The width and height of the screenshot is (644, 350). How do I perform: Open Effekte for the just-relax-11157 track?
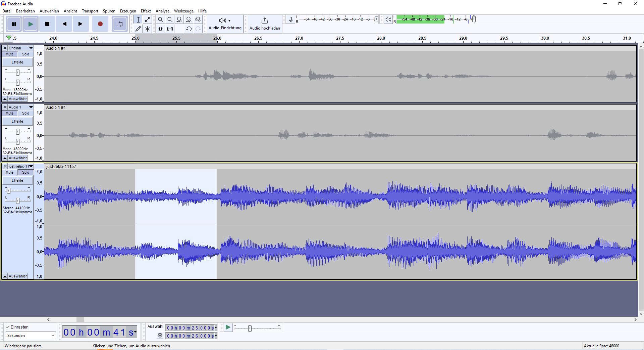click(17, 180)
